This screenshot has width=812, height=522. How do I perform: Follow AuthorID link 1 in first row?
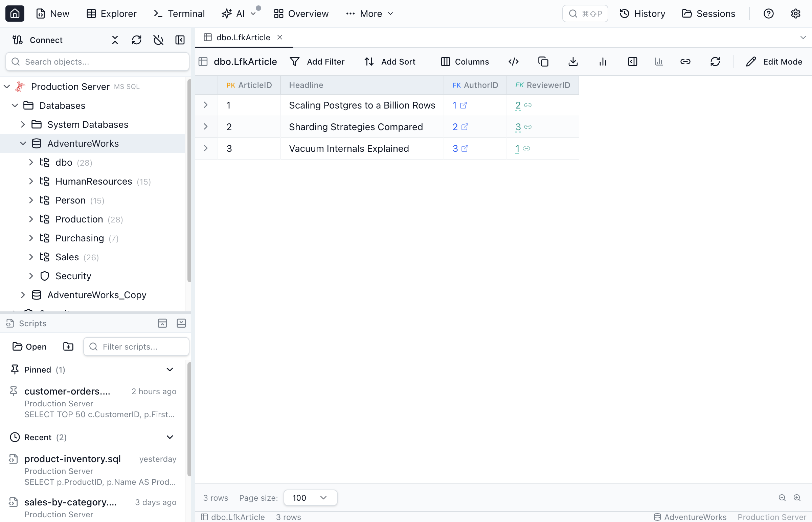click(459, 105)
